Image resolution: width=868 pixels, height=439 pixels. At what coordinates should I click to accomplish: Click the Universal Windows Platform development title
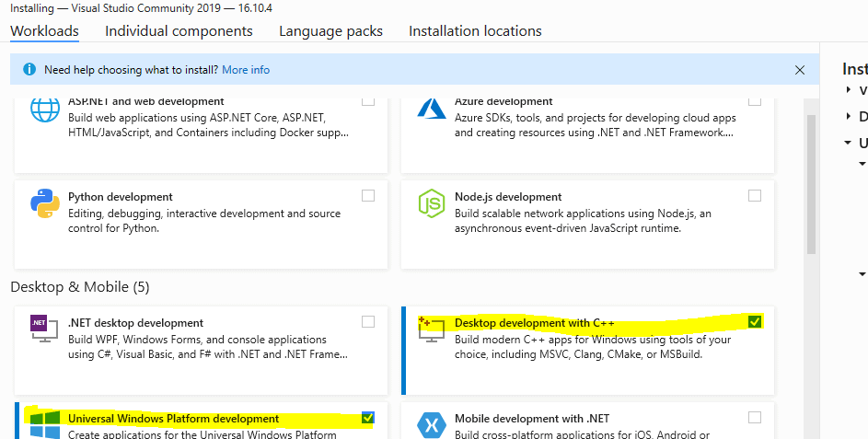[x=173, y=419]
